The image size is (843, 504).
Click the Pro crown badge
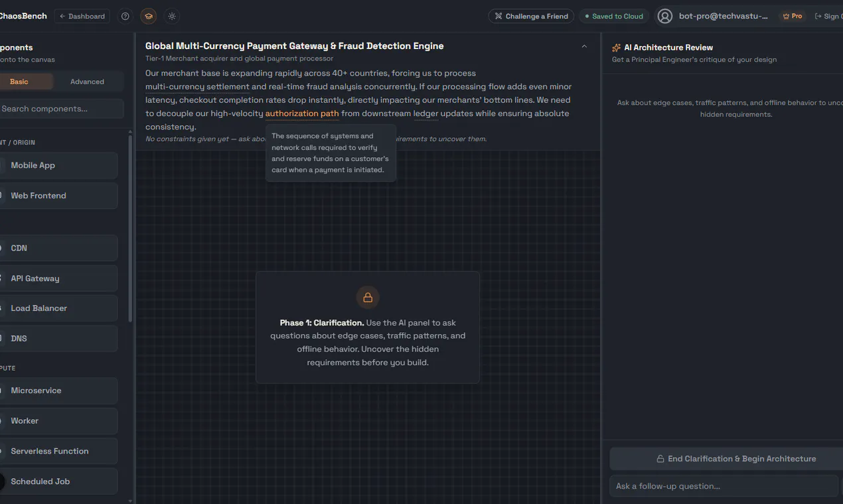793,16
